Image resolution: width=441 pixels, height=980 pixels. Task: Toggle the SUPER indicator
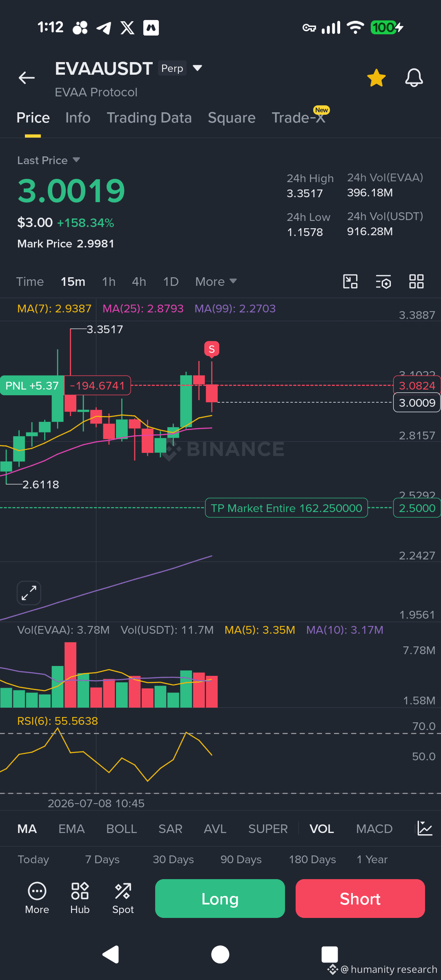[x=268, y=829]
